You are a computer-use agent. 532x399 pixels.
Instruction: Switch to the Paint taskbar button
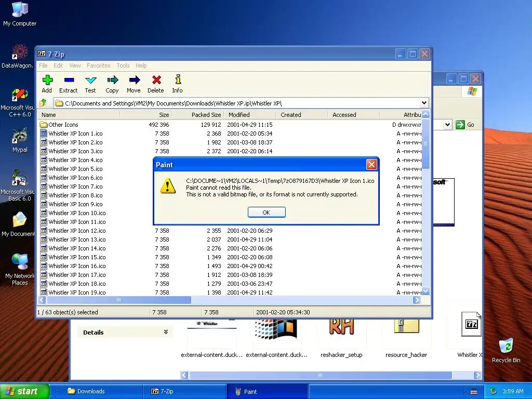click(267, 391)
